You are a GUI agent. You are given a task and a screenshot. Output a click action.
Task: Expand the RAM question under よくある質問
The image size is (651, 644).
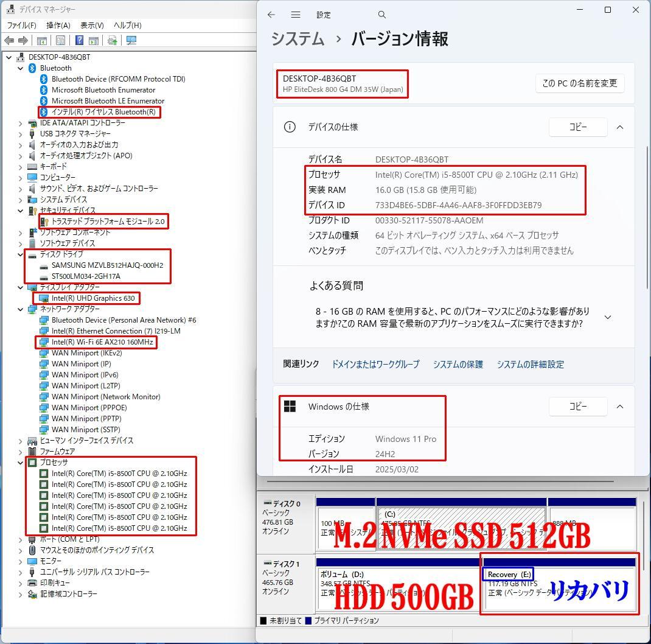pyautogui.click(x=608, y=317)
